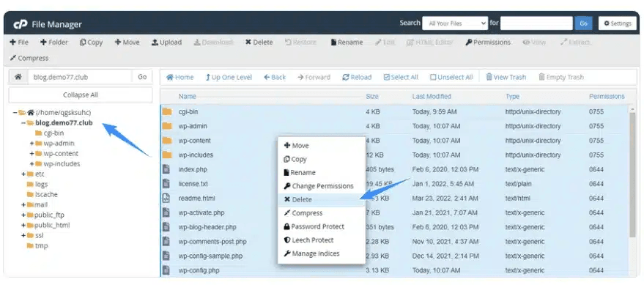Select tmp folder in the tree
The image size is (644, 285).
[x=41, y=246]
